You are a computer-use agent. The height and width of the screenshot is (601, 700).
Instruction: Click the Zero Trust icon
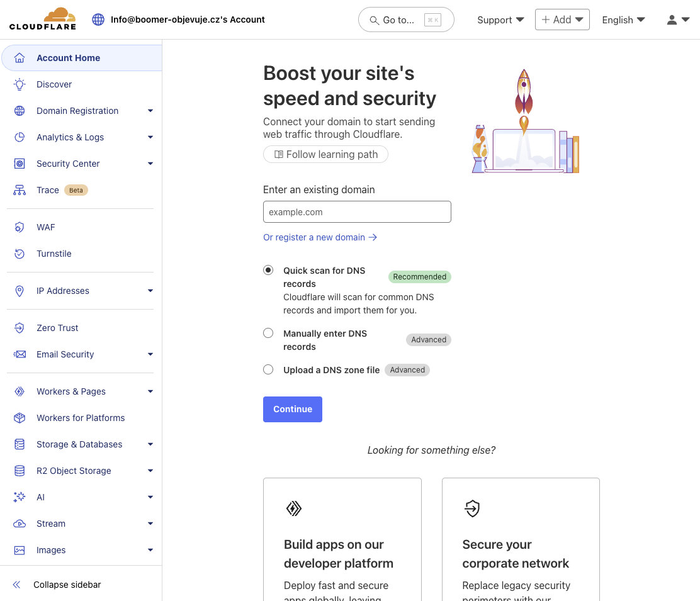point(20,328)
